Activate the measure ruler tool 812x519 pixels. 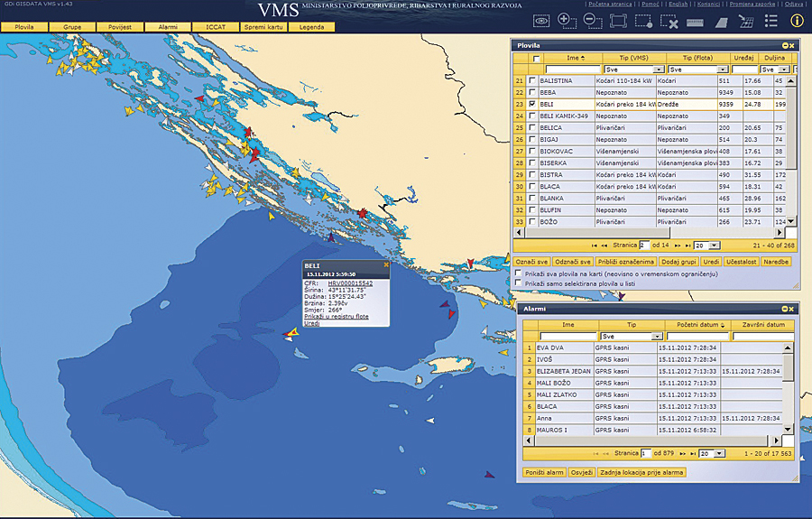[x=695, y=20]
